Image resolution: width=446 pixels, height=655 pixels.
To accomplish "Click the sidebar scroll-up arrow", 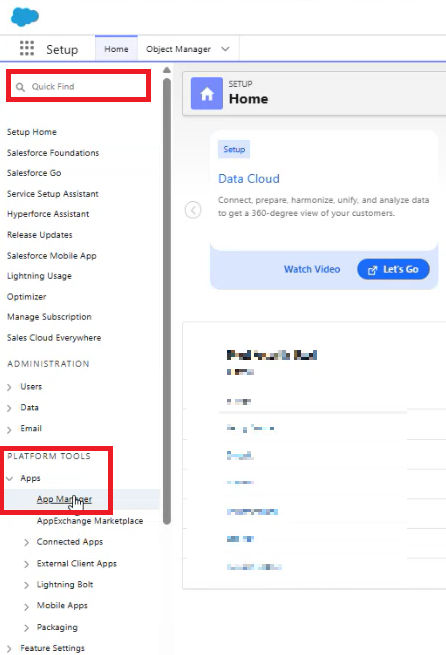I will (167, 70).
